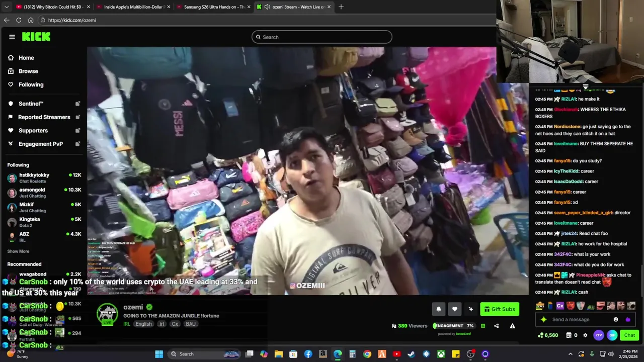
Task: Click the purple icon in chat input
Action: click(x=627, y=320)
